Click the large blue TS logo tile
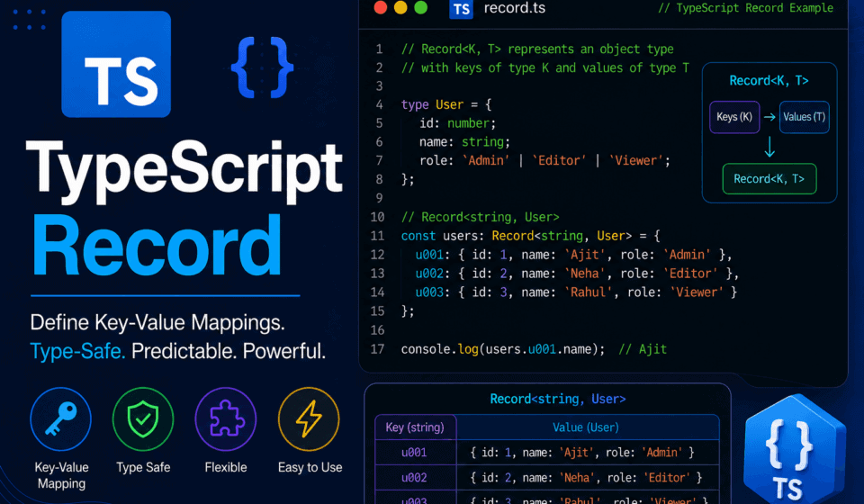The image size is (864, 504). (116, 65)
